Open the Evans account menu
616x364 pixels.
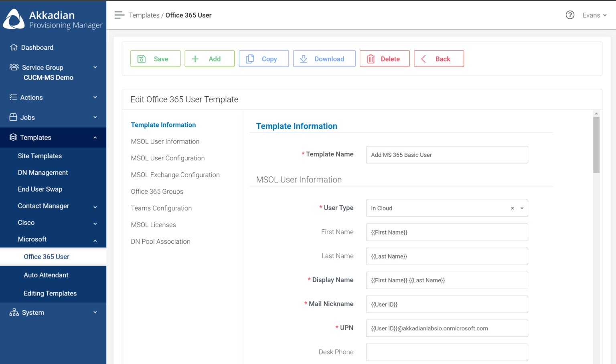595,15
